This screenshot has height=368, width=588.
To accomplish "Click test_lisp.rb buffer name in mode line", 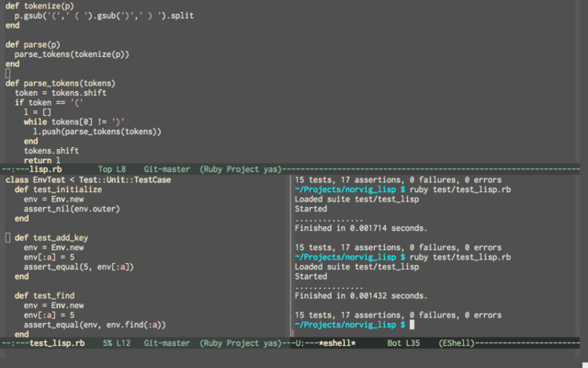I will pyautogui.click(x=57, y=343).
